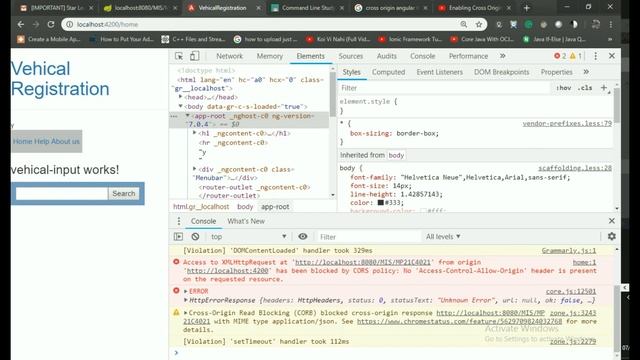Click the red error count icon
Image resolution: width=640 pixels, height=360 pixels.
(557, 56)
